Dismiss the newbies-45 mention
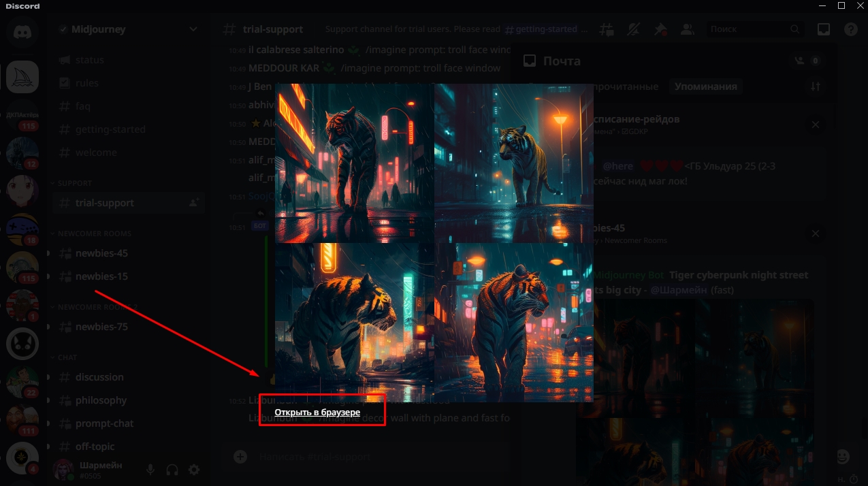 (815, 233)
